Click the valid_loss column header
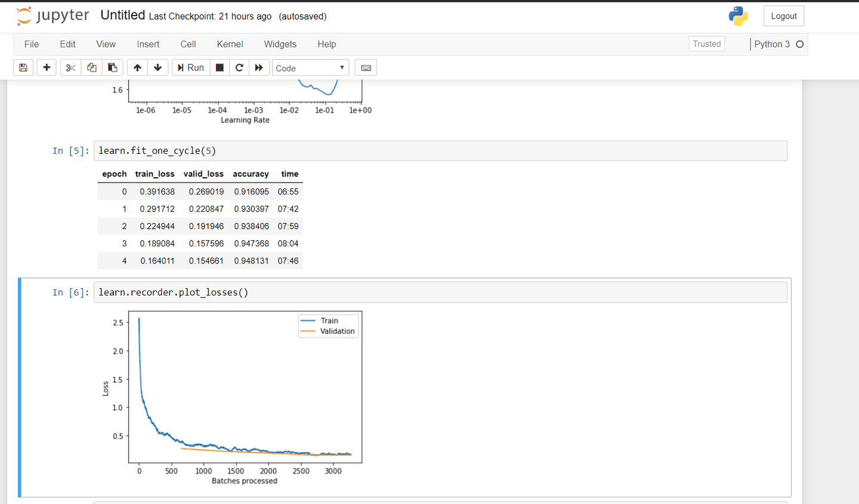The image size is (859, 504). pos(203,174)
